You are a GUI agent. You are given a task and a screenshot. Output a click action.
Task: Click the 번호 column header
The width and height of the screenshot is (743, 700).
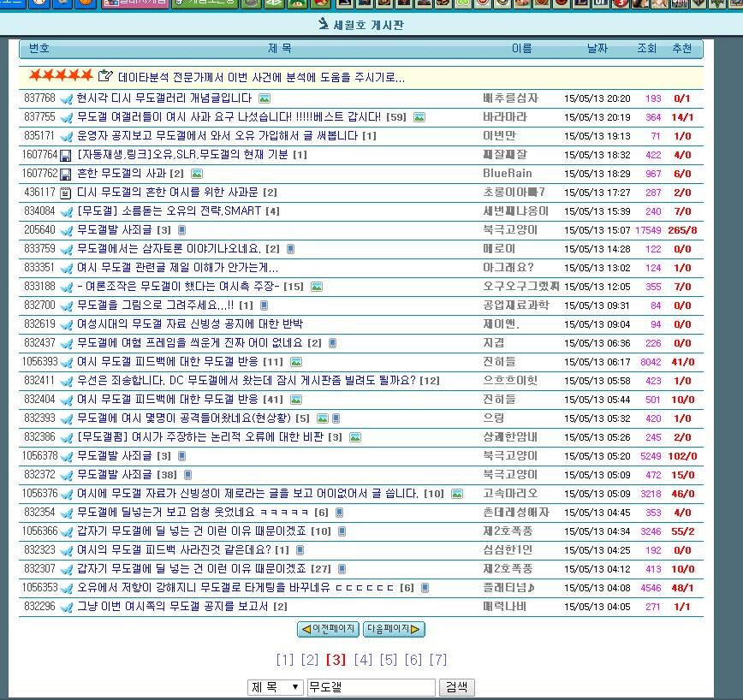pos(39,48)
